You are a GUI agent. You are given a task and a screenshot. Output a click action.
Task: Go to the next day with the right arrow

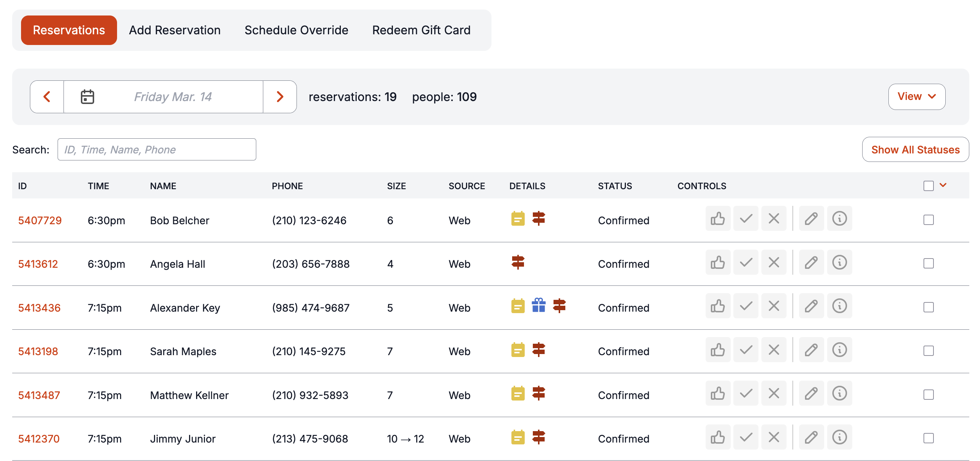pos(280,97)
